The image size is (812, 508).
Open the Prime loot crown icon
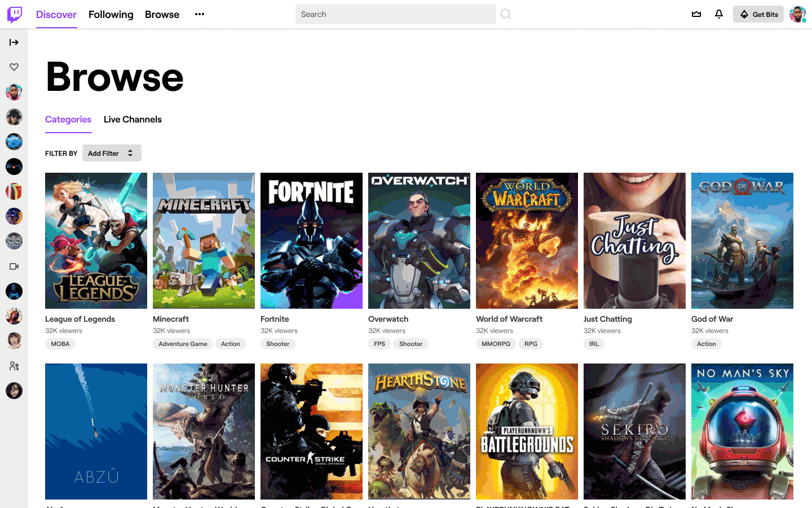point(696,14)
